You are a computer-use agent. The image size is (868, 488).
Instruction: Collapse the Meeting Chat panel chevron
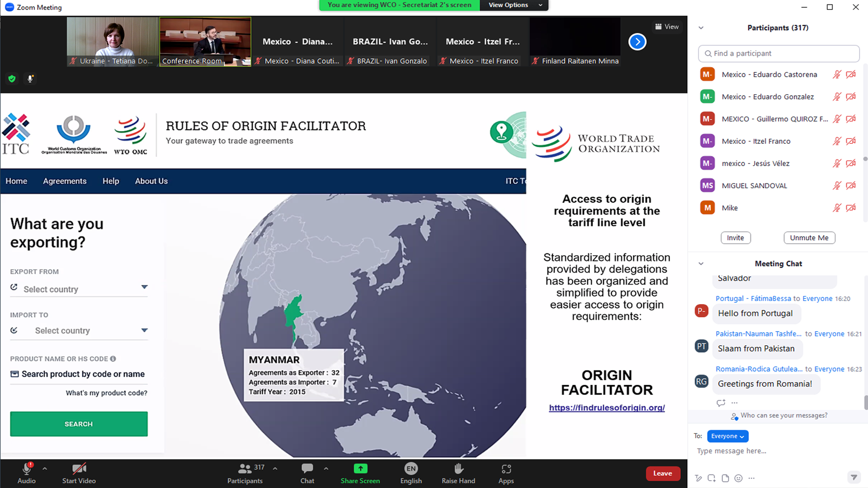701,264
